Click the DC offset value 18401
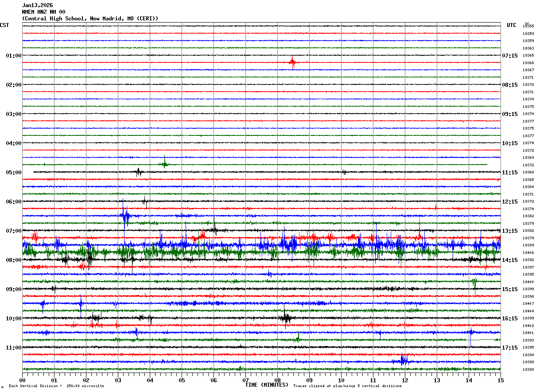This screenshot has width=536, height=392. point(528,333)
